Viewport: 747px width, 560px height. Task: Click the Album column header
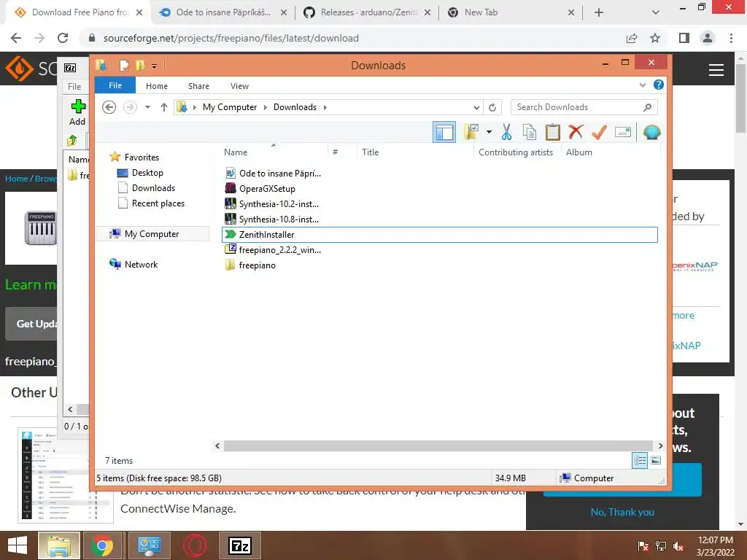(578, 152)
